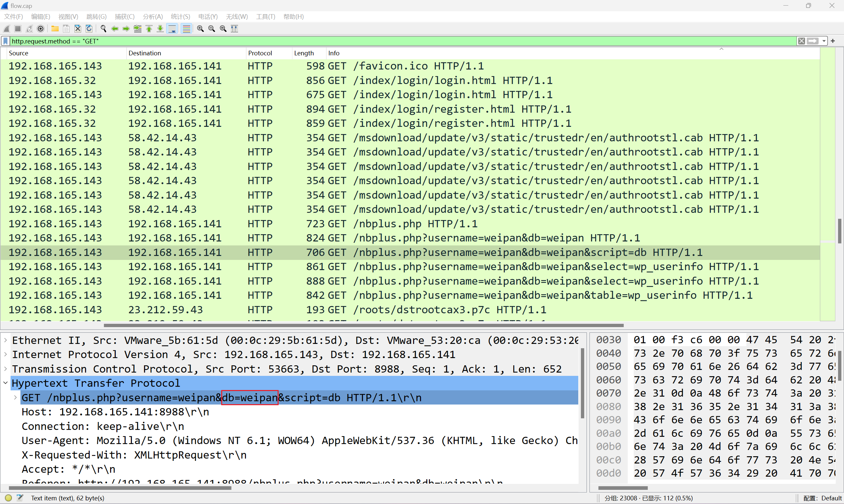844x504 pixels.
Task: Select the GET /favicon.ico packet row
Action: (410, 66)
